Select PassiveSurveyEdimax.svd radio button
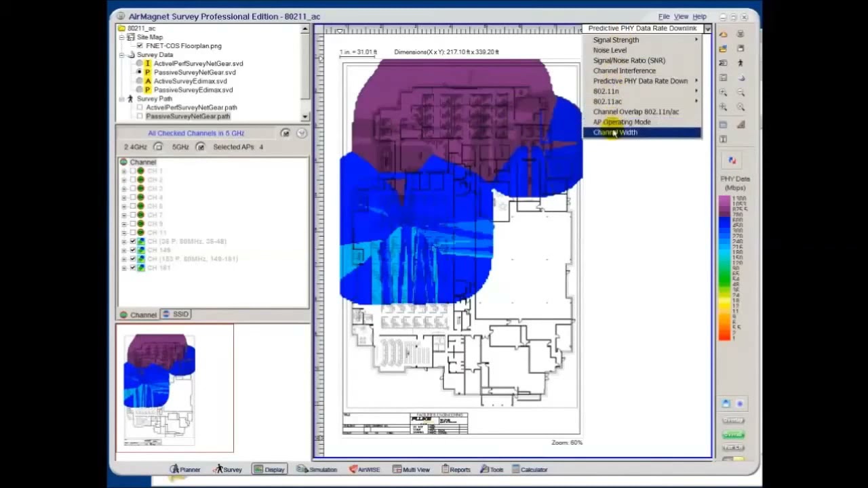This screenshot has width=868, height=488. click(x=139, y=90)
